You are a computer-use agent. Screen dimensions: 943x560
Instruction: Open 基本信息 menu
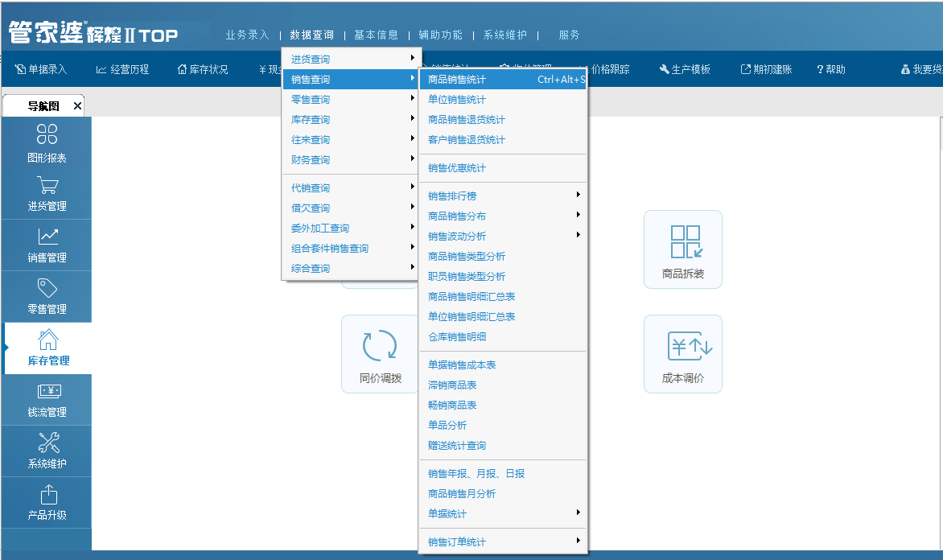tap(376, 35)
